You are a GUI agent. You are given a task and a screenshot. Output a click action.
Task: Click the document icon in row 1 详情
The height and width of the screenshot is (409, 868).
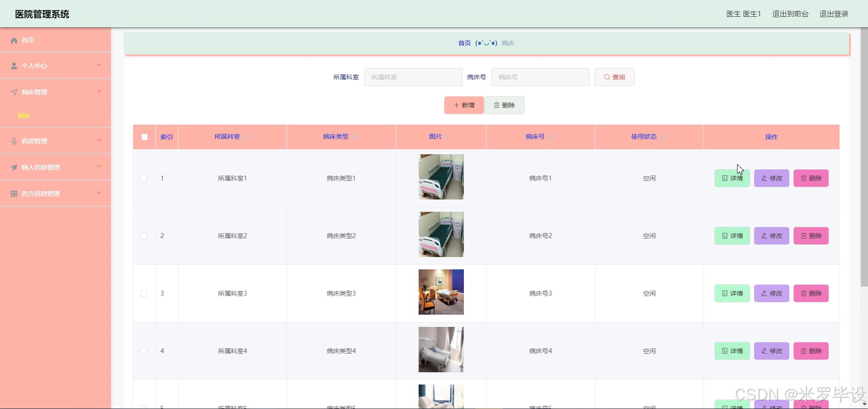tap(725, 178)
